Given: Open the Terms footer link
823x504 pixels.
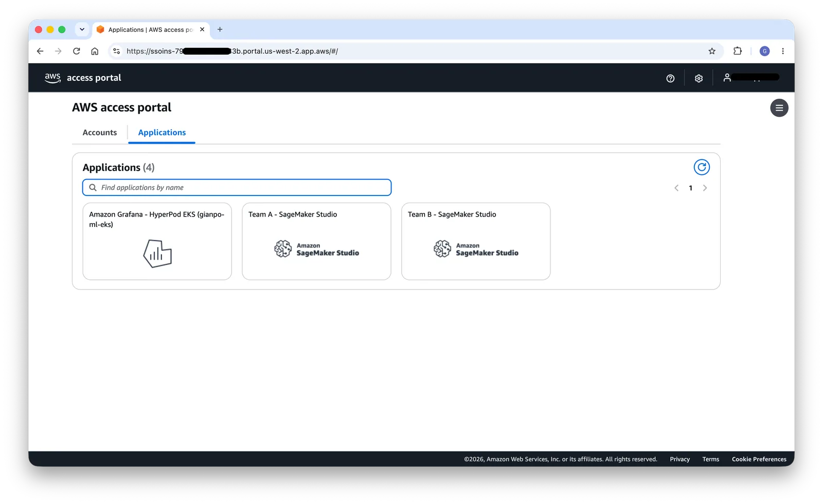Looking at the screenshot, I should (711, 459).
